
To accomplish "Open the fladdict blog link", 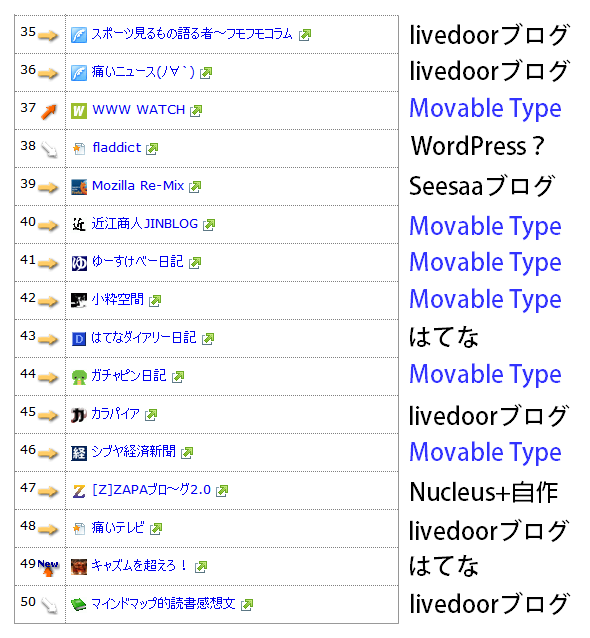I will [117, 148].
